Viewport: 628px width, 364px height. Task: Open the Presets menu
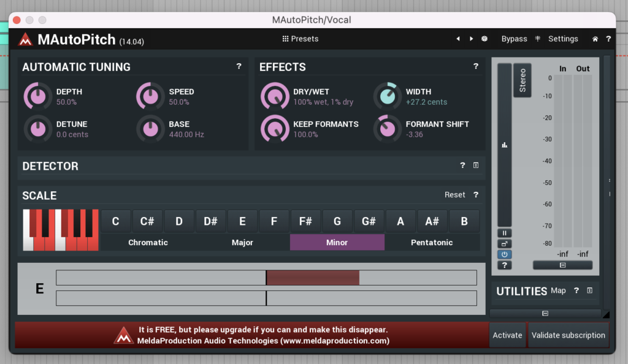click(x=301, y=39)
